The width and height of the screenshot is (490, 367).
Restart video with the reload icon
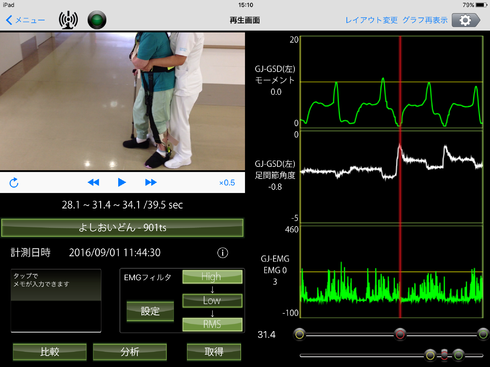point(14,183)
